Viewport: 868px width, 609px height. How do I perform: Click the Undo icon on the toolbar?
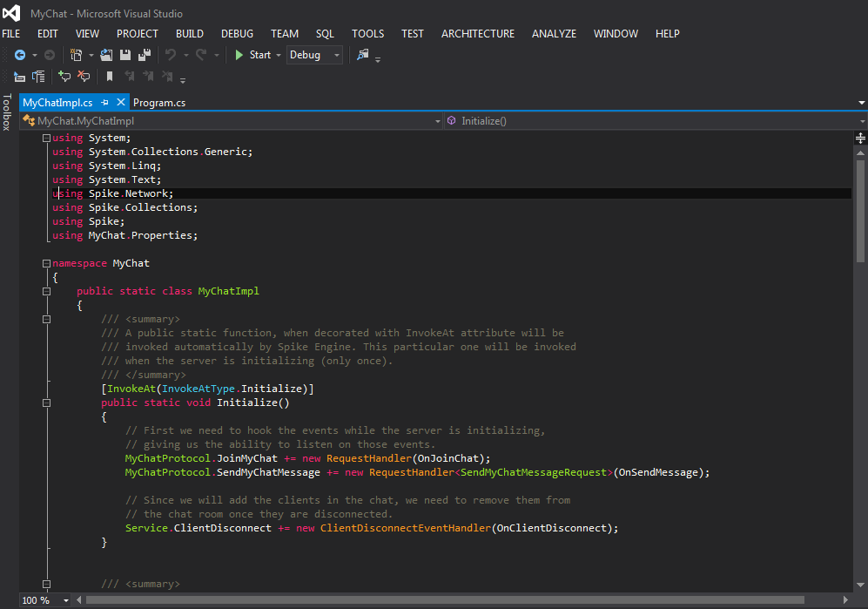(172, 54)
